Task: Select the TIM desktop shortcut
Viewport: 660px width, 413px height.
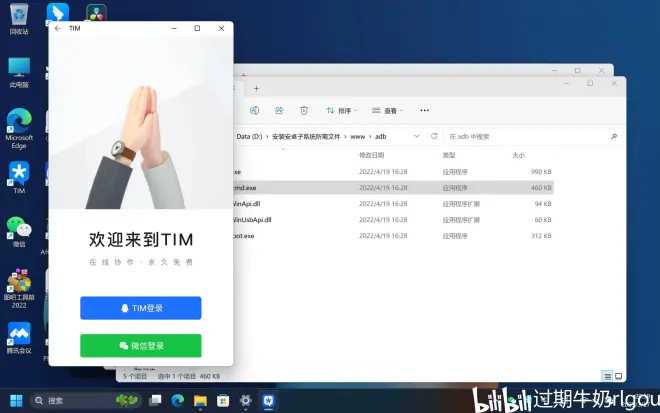Action: click(19, 177)
